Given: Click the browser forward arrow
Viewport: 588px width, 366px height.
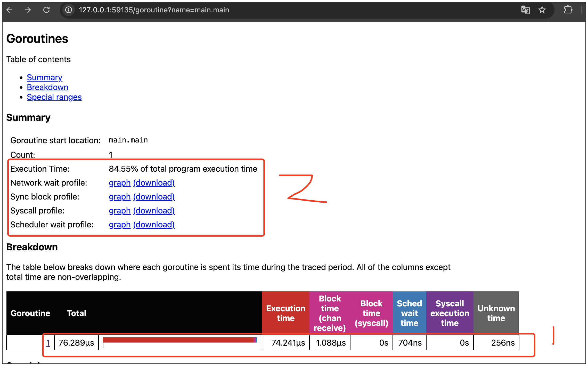Looking at the screenshot, I should coord(28,10).
